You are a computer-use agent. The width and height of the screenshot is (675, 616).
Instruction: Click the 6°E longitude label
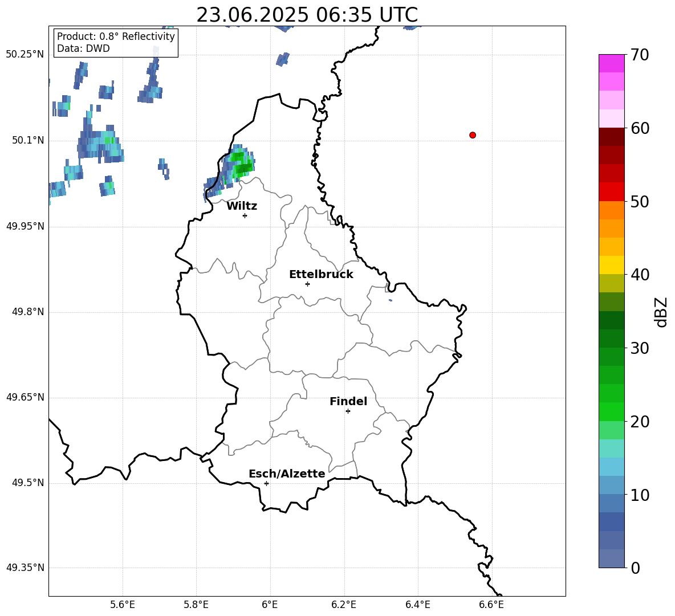point(270,605)
